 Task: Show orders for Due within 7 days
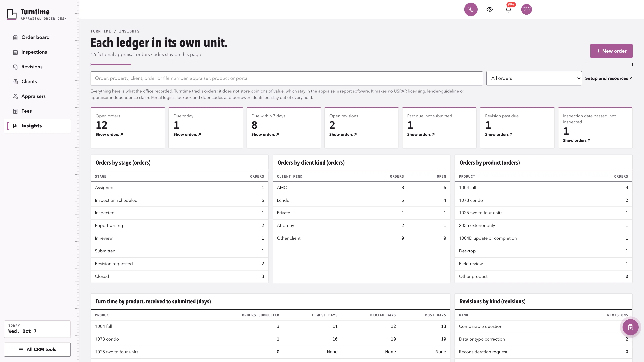265,134
